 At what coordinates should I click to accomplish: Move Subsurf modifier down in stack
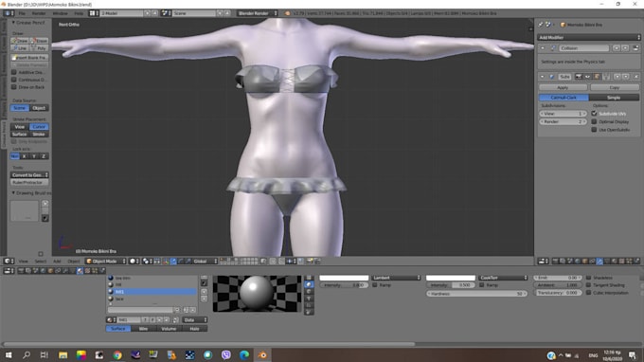[x=625, y=77]
